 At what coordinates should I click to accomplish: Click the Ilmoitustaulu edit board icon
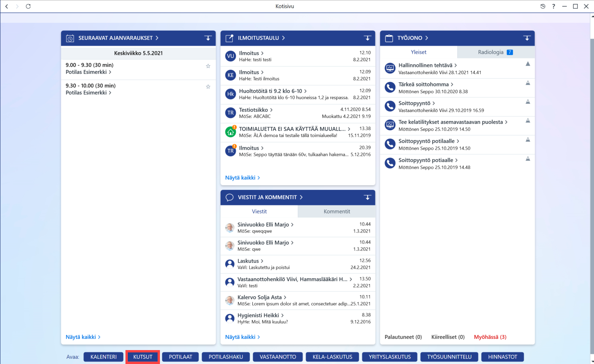pyautogui.click(x=230, y=38)
